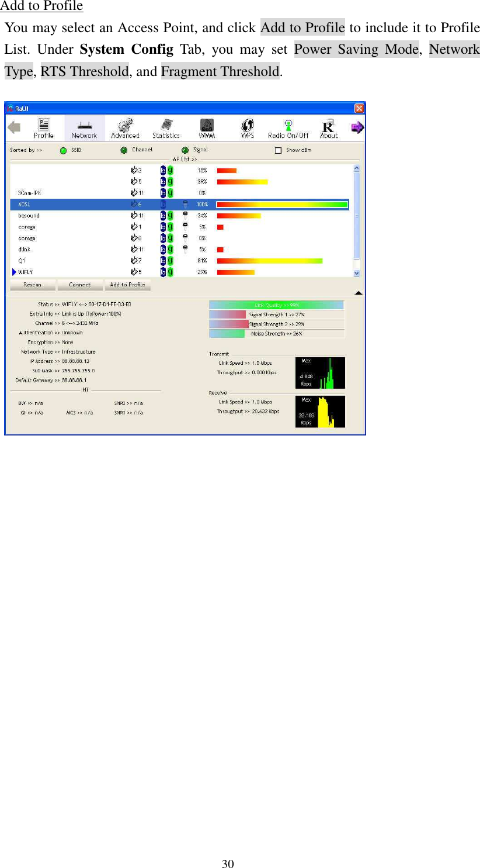This screenshot has width=480, height=868.
Task: Click the Link Quality 99% bar
Action: 276,305
